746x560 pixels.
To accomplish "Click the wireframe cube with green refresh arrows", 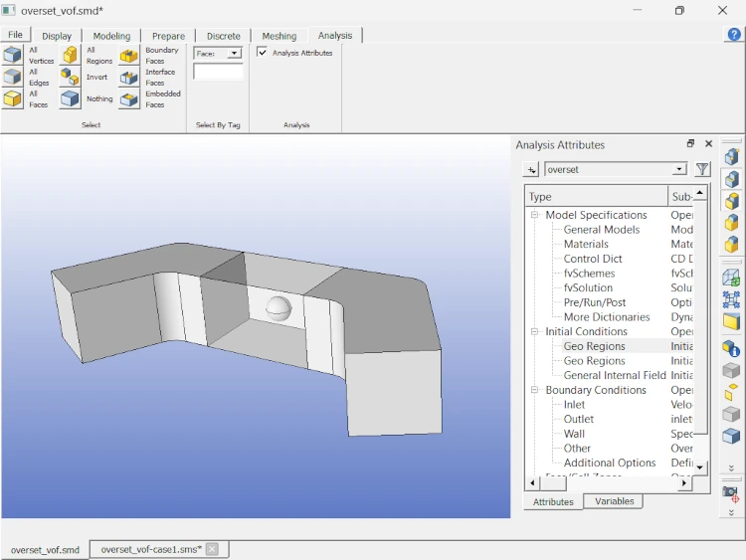I will pos(731,278).
